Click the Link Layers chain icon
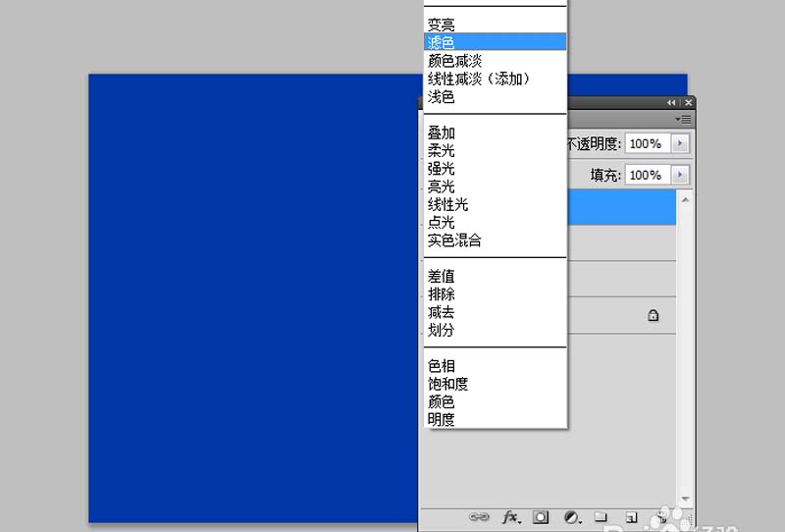This screenshot has width=785, height=532. pos(479,516)
